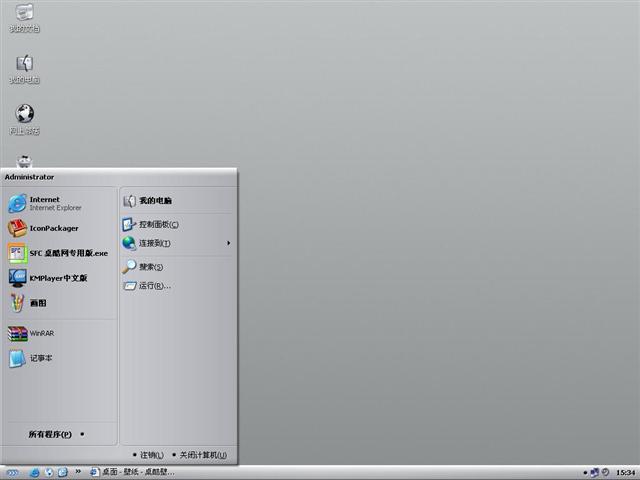
Task: Click the Administrator user name header
Action: [29, 177]
